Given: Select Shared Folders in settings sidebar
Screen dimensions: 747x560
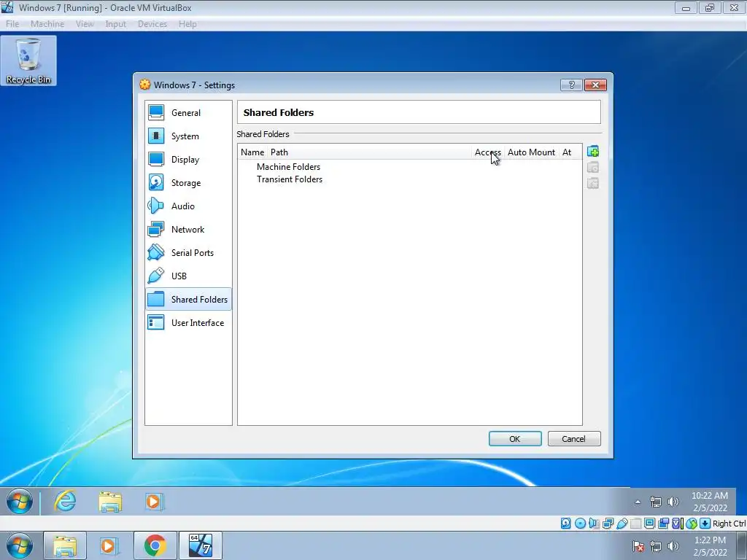Looking at the screenshot, I should (188, 300).
